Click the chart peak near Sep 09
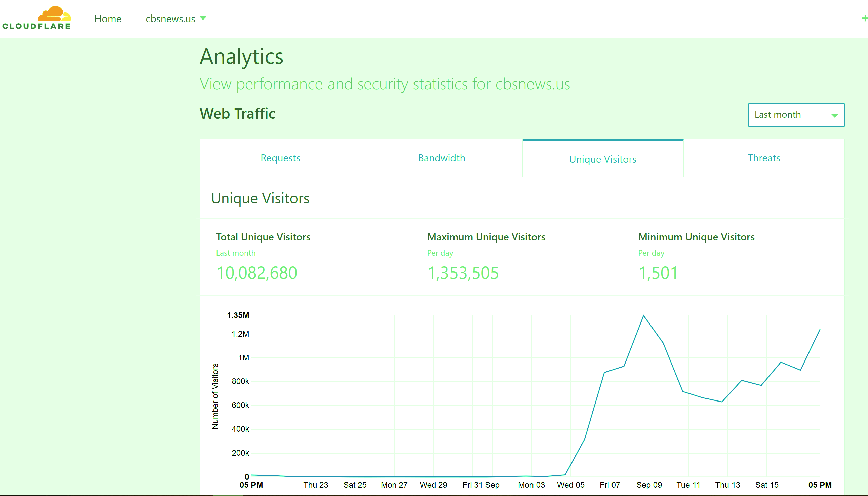The height and width of the screenshot is (496, 868). coord(643,315)
